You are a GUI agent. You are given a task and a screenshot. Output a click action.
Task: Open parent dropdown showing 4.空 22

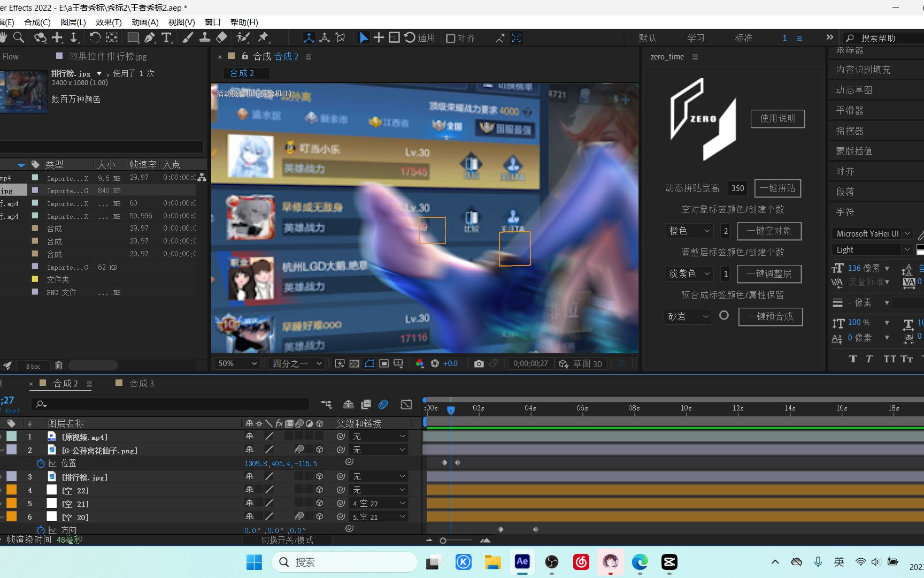point(378,504)
